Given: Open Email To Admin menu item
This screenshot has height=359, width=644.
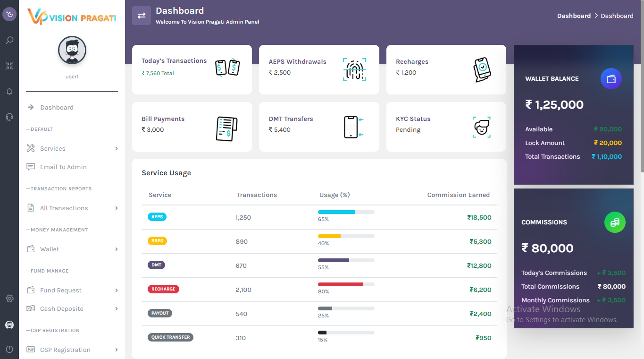Looking at the screenshot, I should [63, 167].
